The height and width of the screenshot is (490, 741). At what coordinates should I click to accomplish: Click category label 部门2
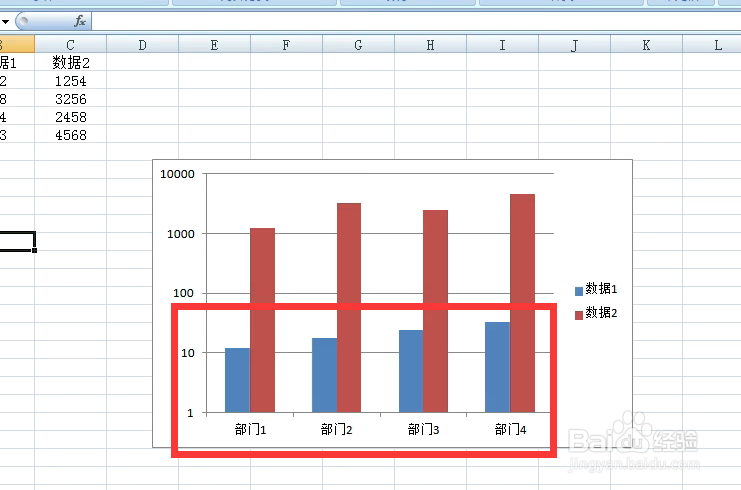click(x=336, y=430)
